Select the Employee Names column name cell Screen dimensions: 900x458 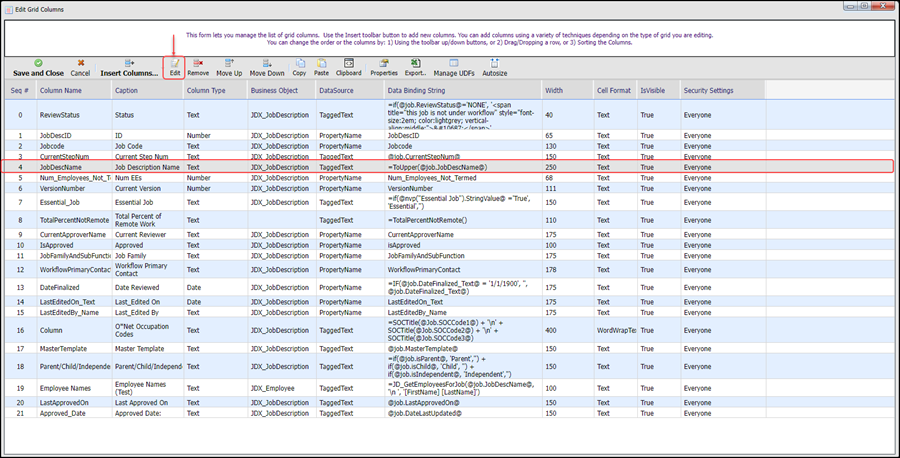[74, 388]
